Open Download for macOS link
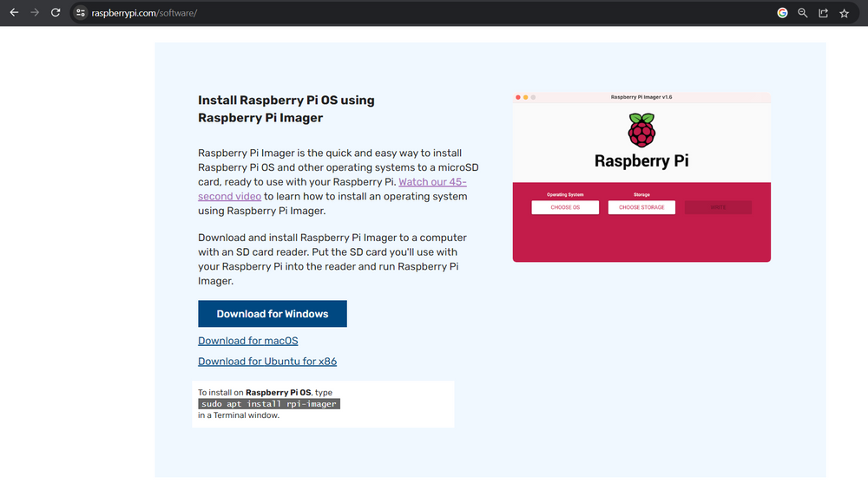The height and width of the screenshot is (496, 868). (248, 341)
